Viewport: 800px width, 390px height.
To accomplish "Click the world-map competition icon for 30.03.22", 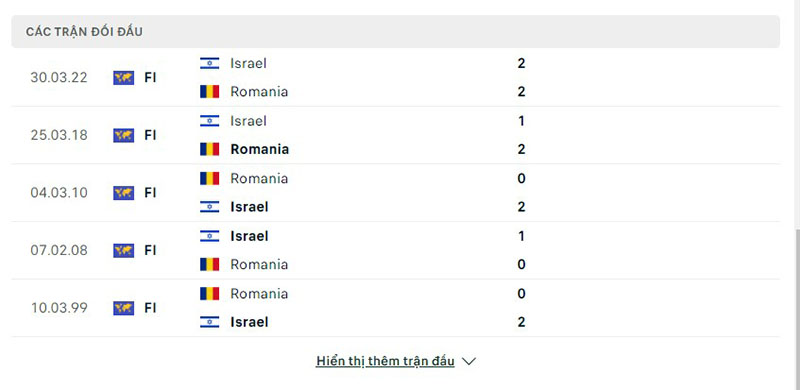I will (x=123, y=78).
